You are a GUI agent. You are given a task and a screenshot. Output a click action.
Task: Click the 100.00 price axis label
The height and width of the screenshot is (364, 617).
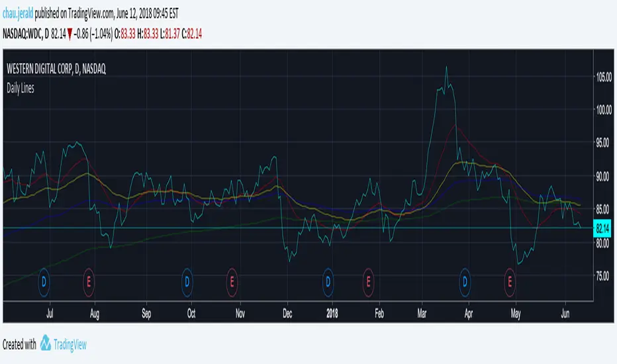pyautogui.click(x=604, y=110)
